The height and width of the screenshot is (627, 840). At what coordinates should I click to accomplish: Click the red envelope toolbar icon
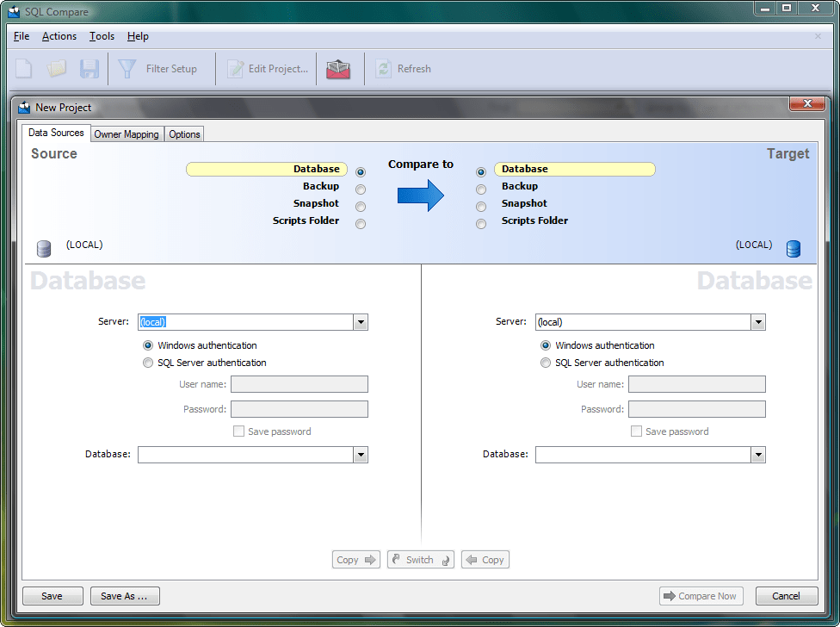[338, 69]
